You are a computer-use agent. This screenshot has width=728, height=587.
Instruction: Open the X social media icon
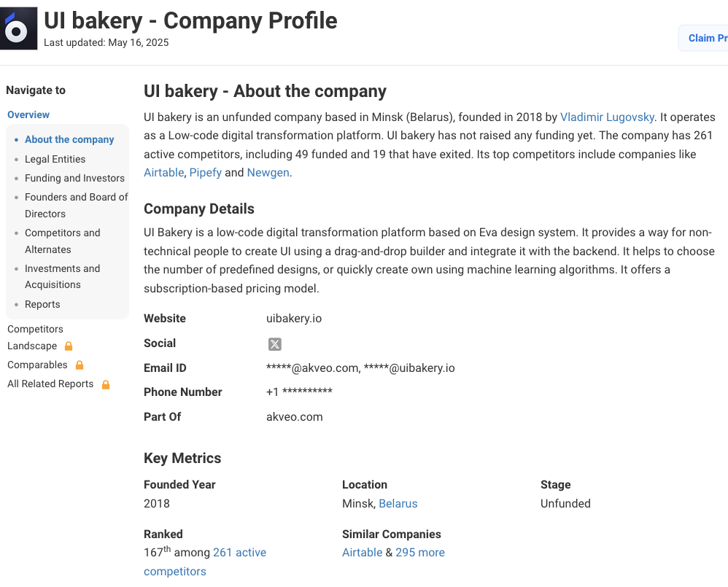(274, 344)
